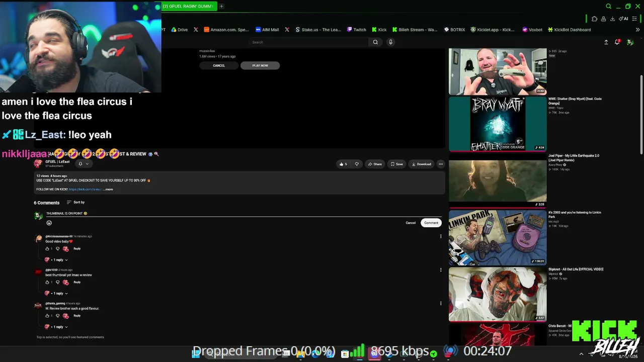644x362 pixels.
Task: Open the video's more actions menu
Action: tap(441, 164)
